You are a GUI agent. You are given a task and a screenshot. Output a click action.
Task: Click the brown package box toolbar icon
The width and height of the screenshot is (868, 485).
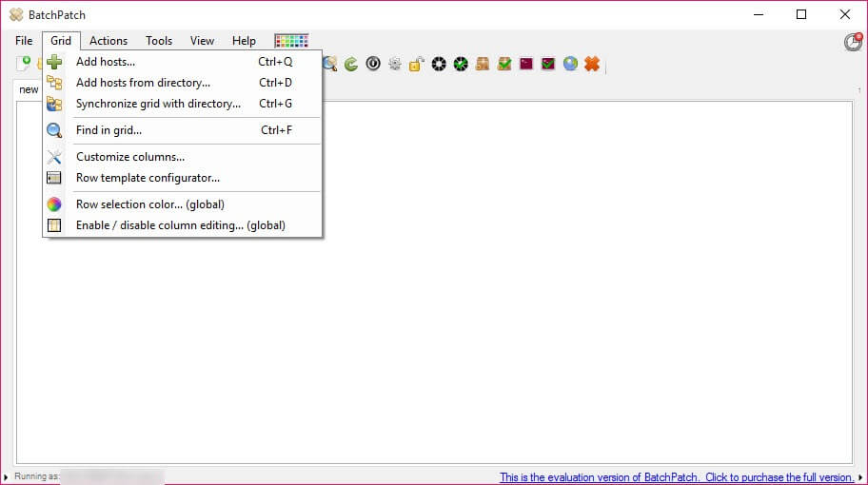click(x=483, y=64)
